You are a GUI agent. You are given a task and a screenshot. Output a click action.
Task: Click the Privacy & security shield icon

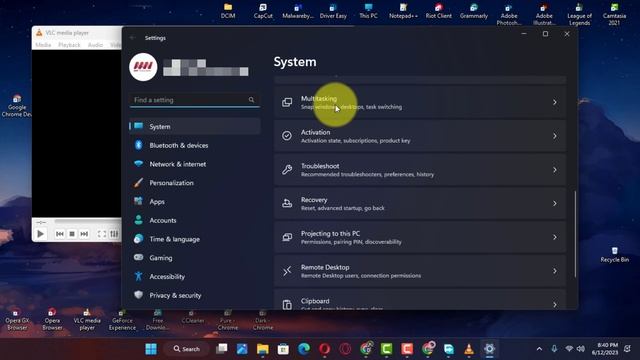click(x=138, y=295)
